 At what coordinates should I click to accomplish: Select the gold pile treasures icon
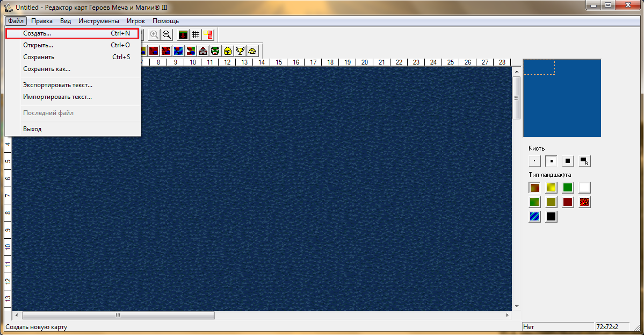tap(252, 51)
